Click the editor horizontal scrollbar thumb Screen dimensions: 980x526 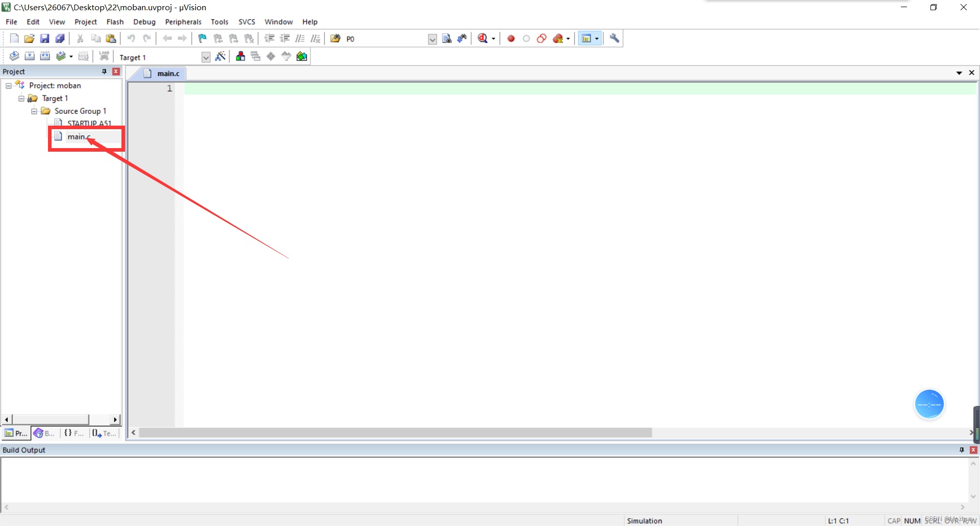pos(396,433)
